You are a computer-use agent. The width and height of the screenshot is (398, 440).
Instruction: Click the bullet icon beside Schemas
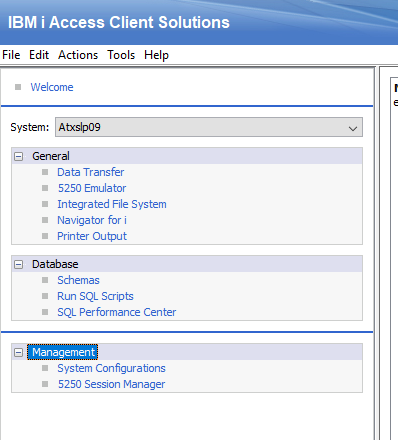click(45, 280)
